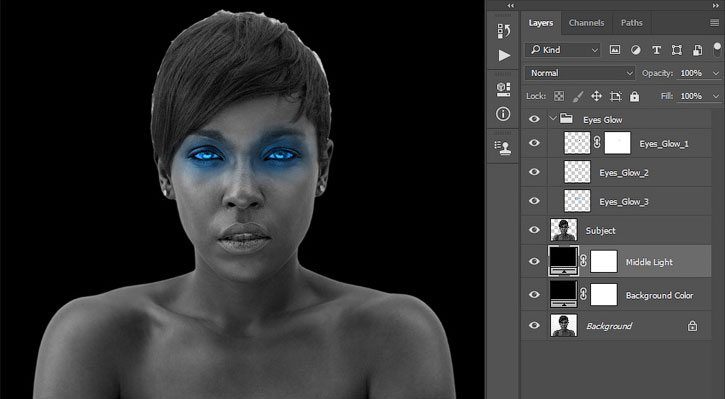Select the Middle Light layer name

(649, 262)
